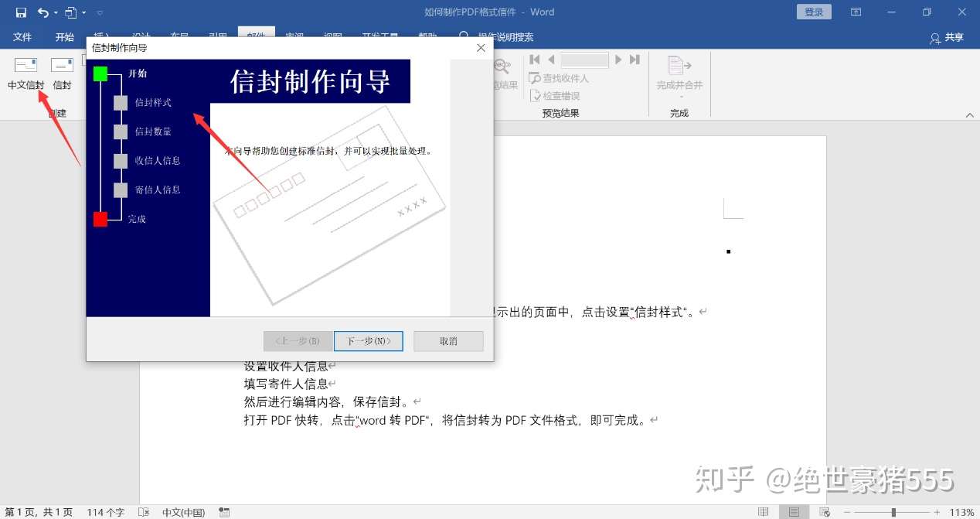
Task: Open 完成并合并 finish and merge dropdown
Action: click(679, 77)
